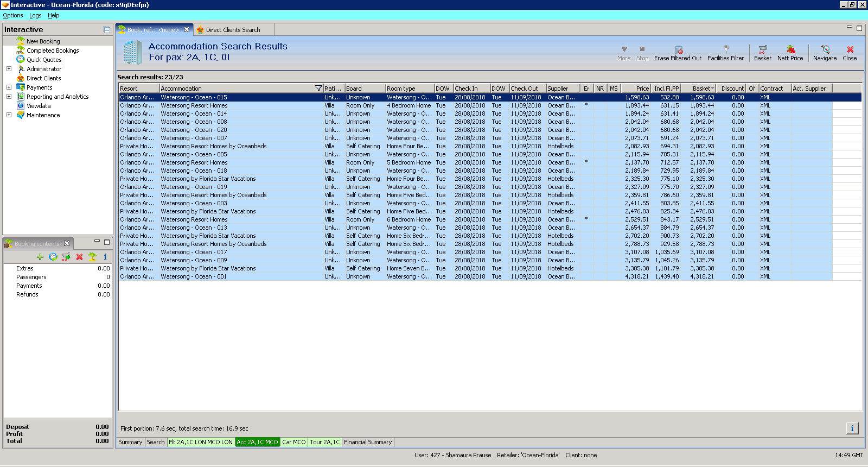Select the 6 Bedroom Home room type row
This screenshot has height=467, width=868.
pos(475,219)
